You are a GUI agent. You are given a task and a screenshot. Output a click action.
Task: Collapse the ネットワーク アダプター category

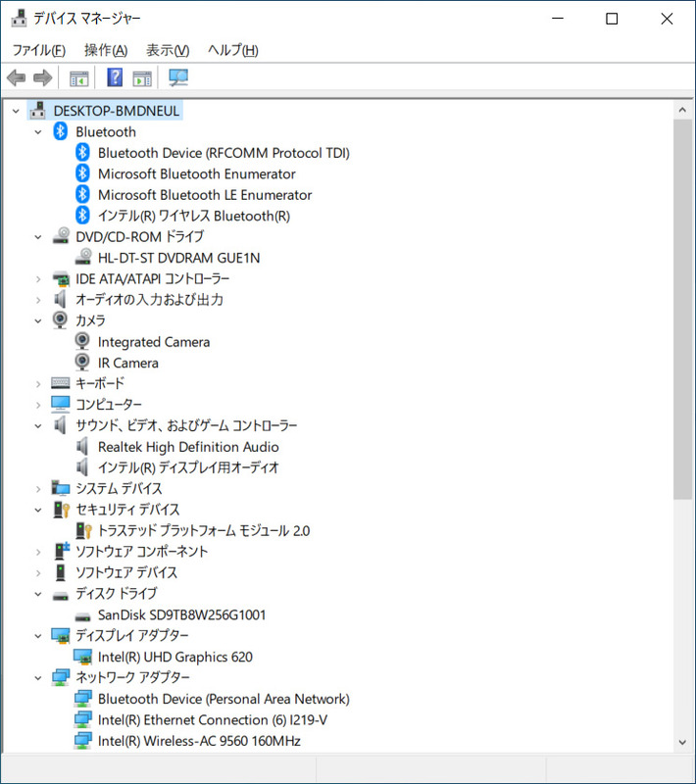pyautogui.click(x=38, y=678)
